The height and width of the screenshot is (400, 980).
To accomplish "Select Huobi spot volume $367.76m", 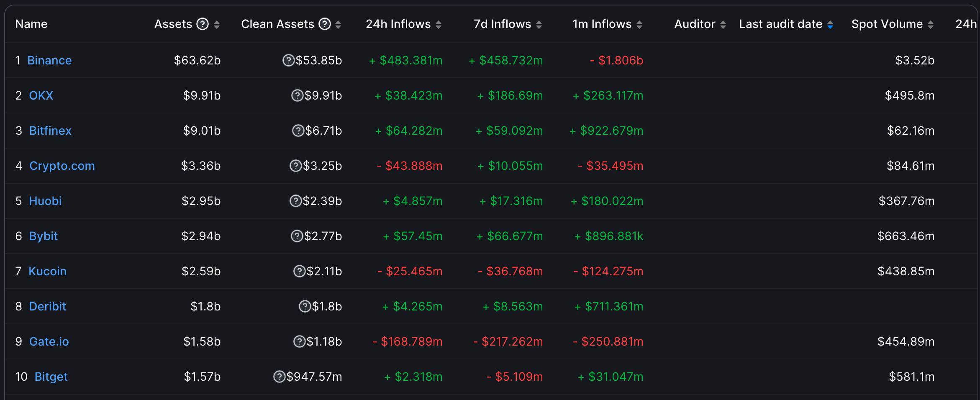I will [906, 201].
